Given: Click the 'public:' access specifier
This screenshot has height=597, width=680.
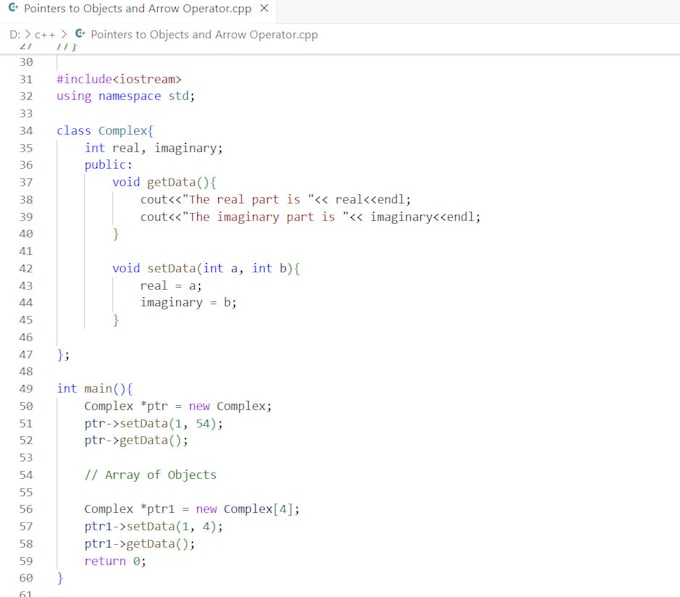Looking at the screenshot, I should tap(108, 165).
